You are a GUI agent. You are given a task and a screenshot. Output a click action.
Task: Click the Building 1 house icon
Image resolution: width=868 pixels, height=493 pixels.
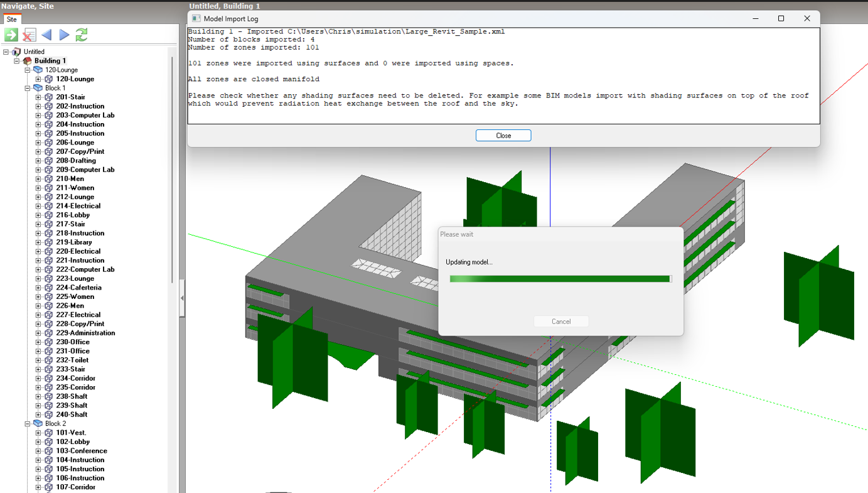pyautogui.click(x=27, y=61)
